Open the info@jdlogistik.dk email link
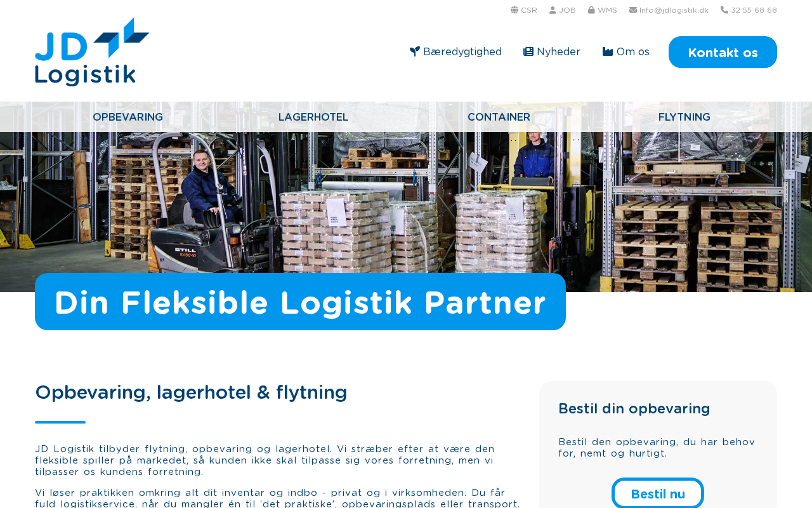Image resolution: width=812 pixels, height=508 pixels. pyautogui.click(x=674, y=10)
